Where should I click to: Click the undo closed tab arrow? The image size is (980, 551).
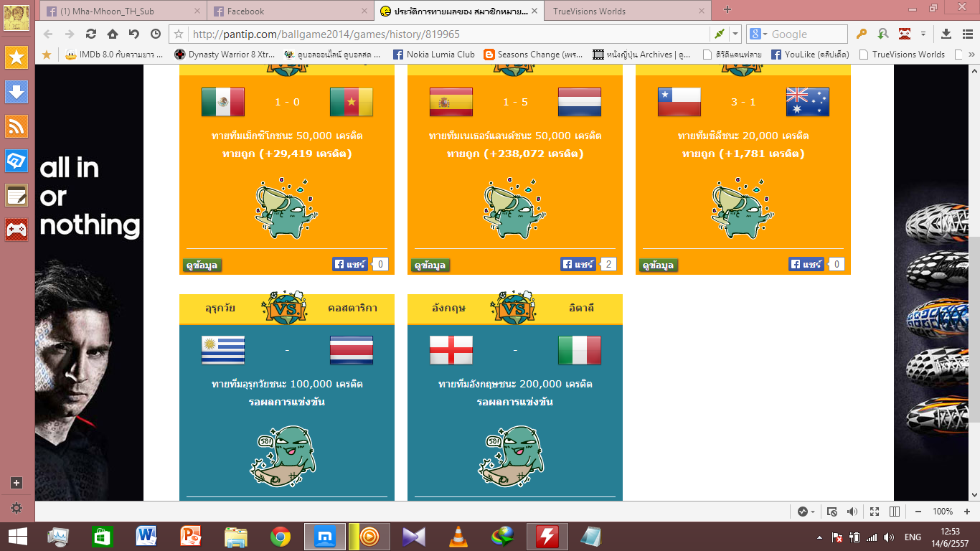134,34
